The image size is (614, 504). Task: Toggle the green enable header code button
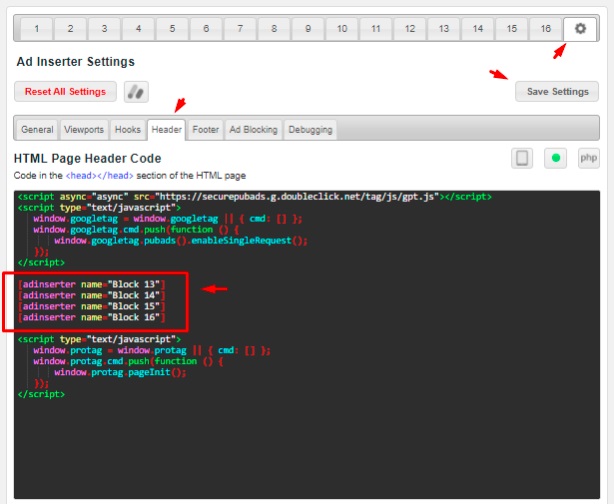[555, 158]
